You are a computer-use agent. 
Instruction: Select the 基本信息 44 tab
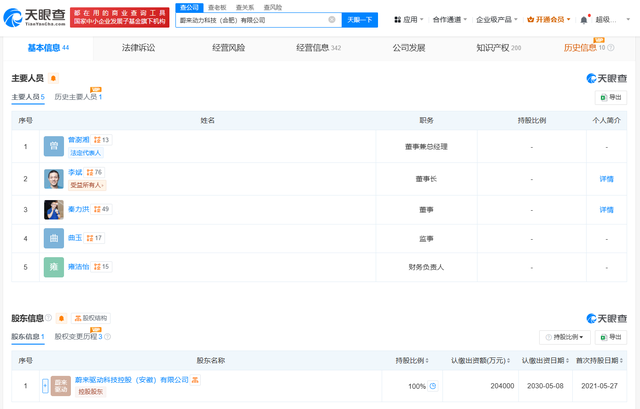(x=48, y=48)
